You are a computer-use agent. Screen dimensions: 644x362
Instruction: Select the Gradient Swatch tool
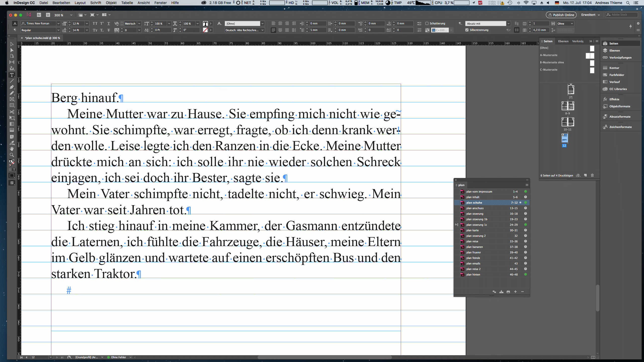point(12,124)
